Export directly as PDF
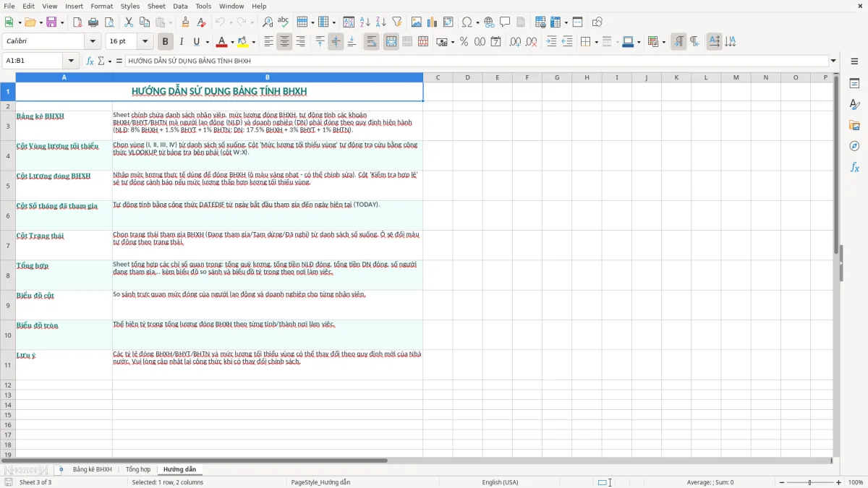Image resolution: width=868 pixels, height=488 pixels. pyautogui.click(x=77, y=22)
